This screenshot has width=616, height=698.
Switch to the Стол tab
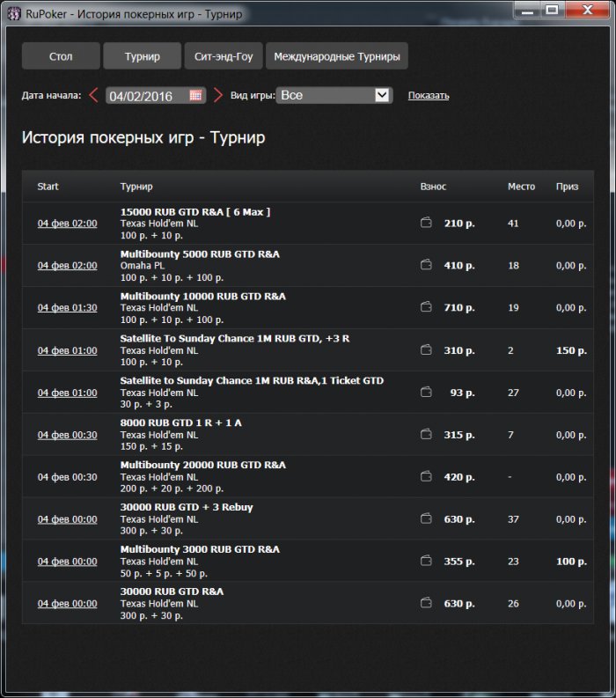[61, 56]
